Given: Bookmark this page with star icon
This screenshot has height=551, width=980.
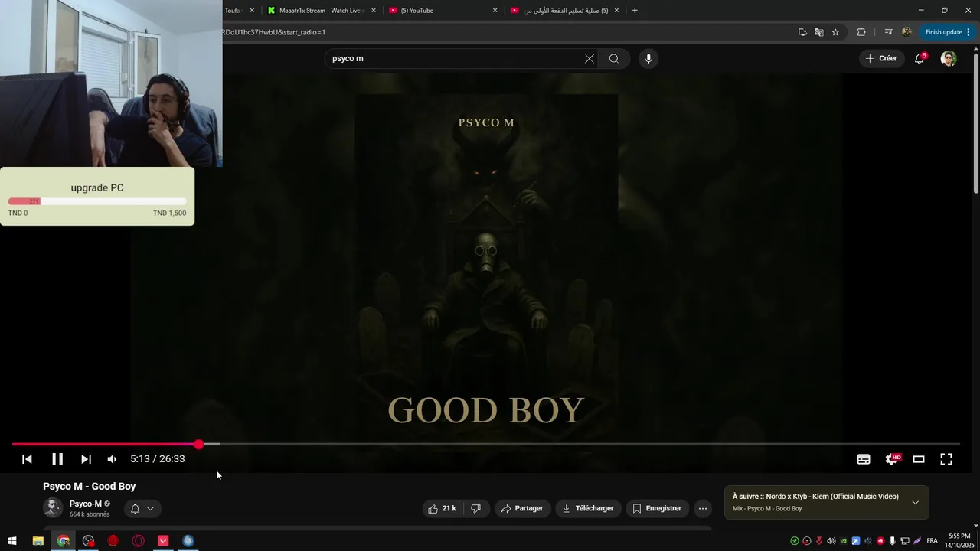Looking at the screenshot, I should tap(835, 32).
